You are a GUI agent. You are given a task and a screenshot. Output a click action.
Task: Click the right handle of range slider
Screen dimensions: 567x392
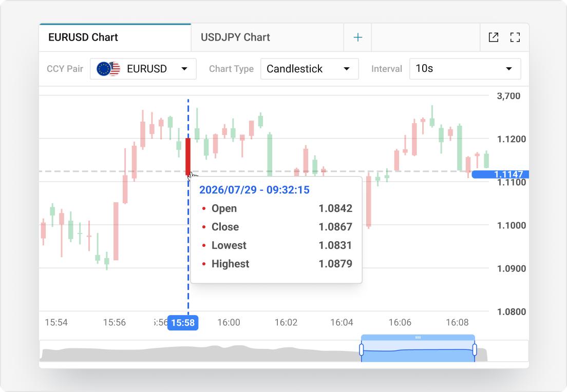pos(475,350)
